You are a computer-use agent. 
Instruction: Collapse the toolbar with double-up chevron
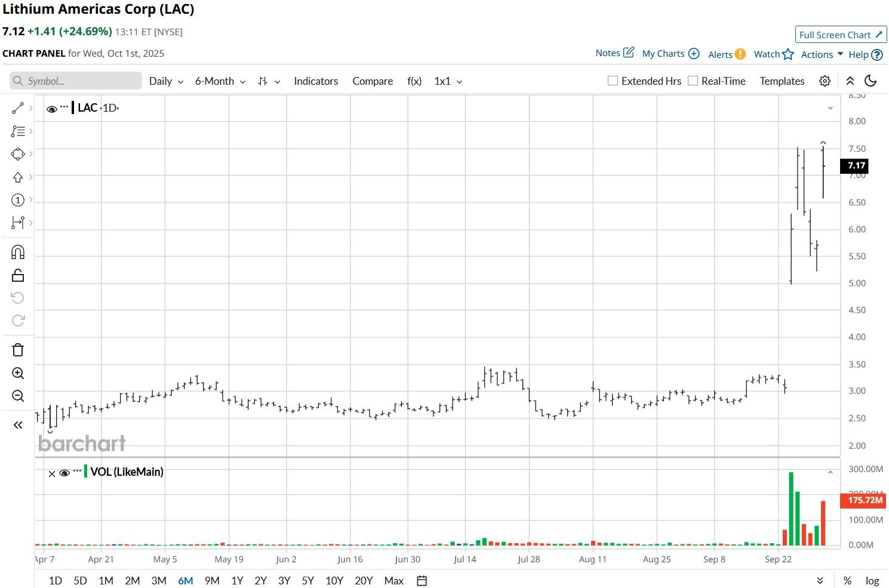click(x=850, y=81)
